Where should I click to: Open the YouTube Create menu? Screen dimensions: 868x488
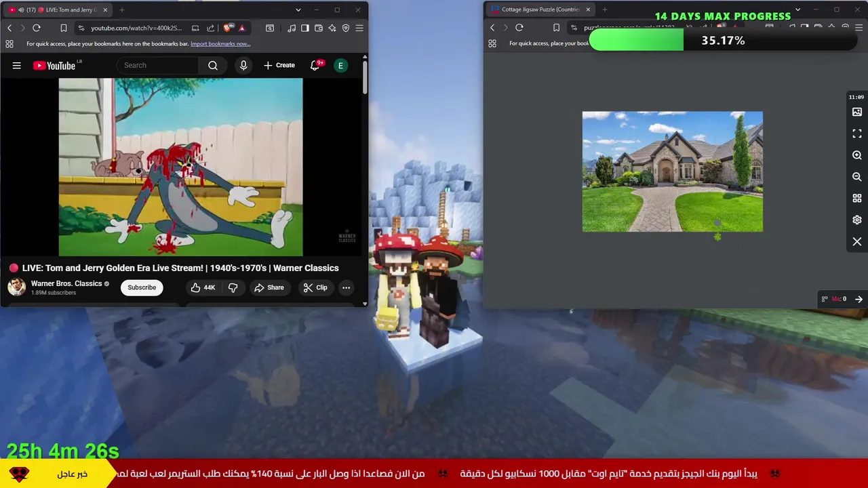(279, 65)
